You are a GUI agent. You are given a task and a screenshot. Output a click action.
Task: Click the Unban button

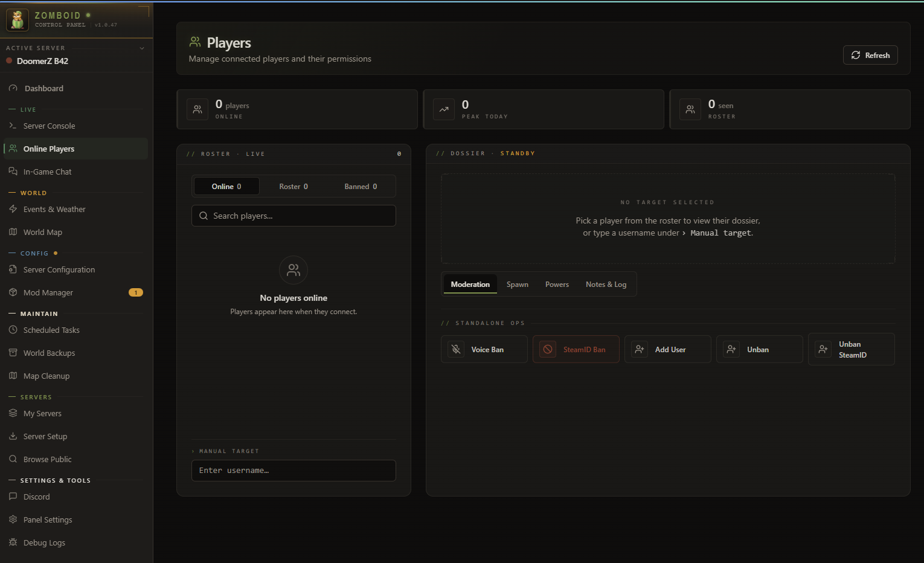point(760,349)
